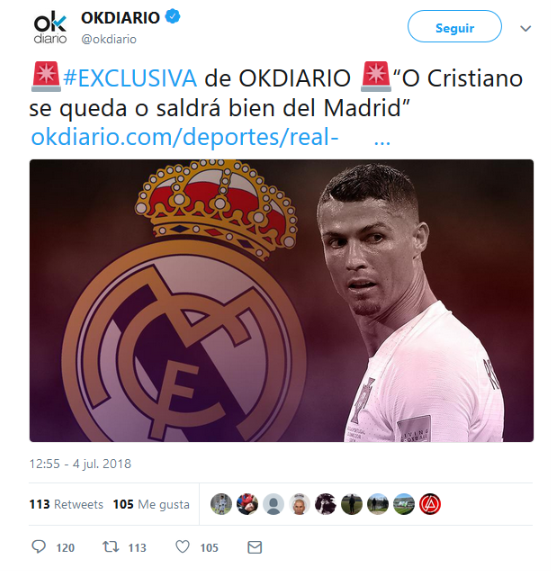Click the blue verified badge

(x=173, y=17)
